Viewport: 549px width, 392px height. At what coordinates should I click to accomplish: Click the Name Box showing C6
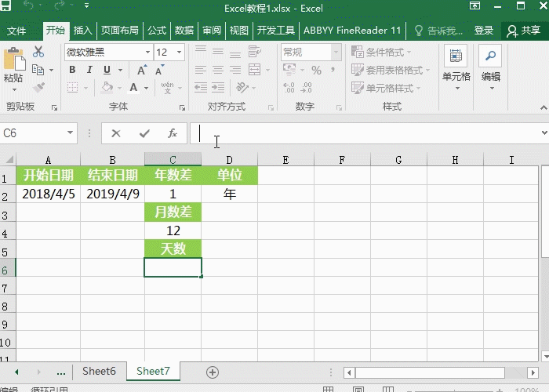pyautogui.click(x=31, y=133)
